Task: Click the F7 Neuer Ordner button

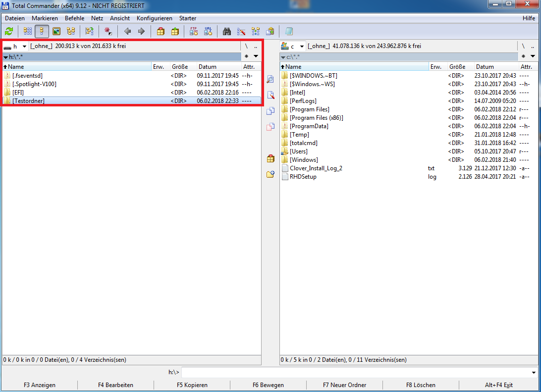Action: 344,385
